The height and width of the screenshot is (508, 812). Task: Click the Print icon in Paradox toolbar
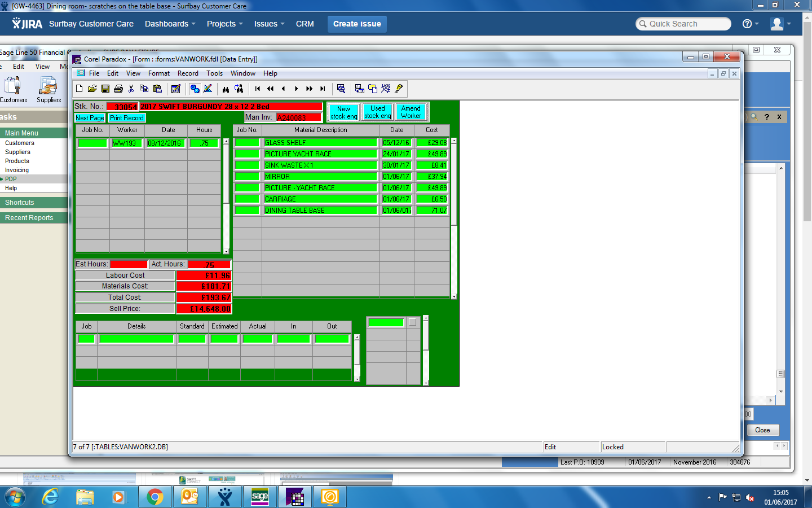click(118, 89)
